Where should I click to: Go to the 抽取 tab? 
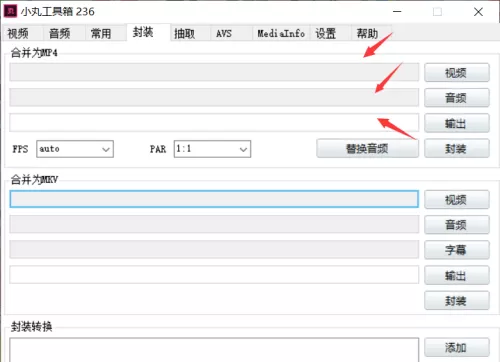pos(190,33)
